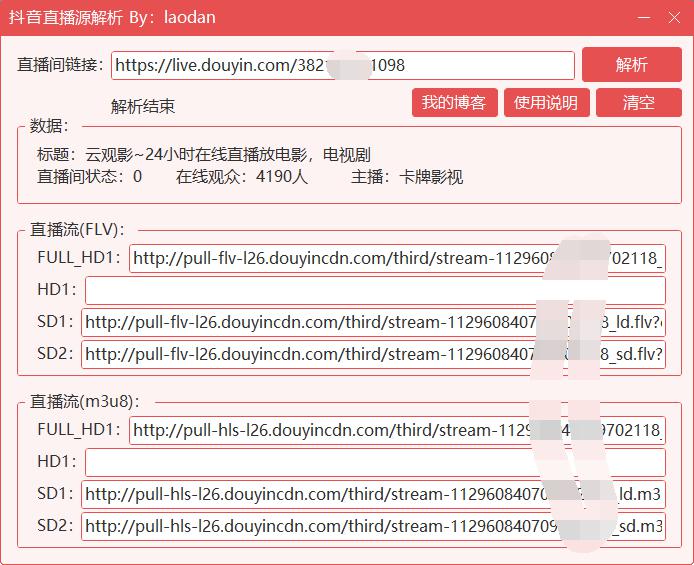
Task: Click the 解析 parse button
Action: [x=631, y=65]
